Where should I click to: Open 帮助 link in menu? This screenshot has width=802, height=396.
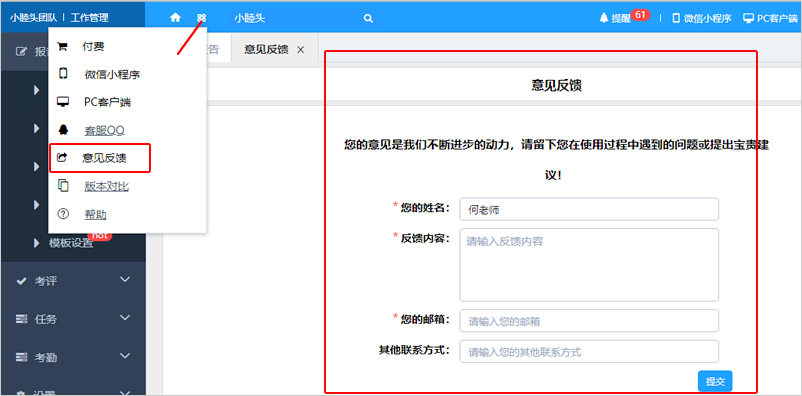tap(95, 214)
